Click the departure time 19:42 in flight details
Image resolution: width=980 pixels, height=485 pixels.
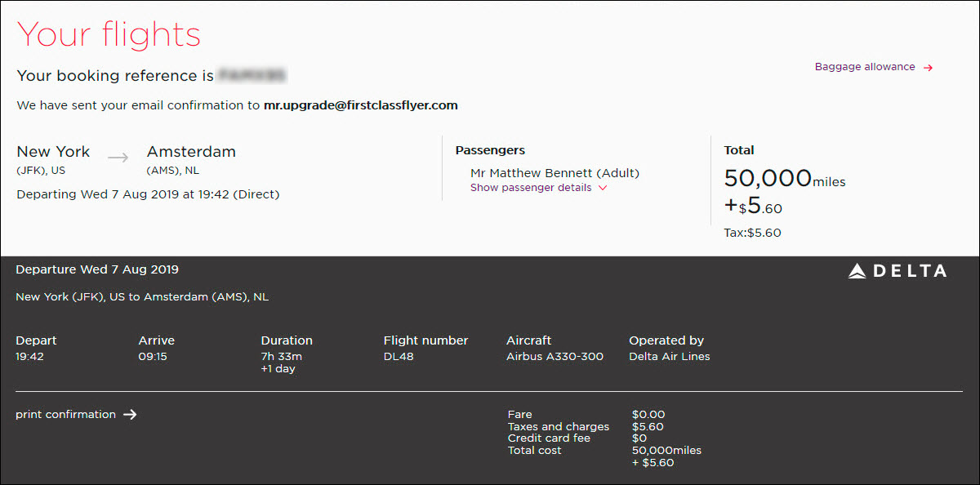29,357
